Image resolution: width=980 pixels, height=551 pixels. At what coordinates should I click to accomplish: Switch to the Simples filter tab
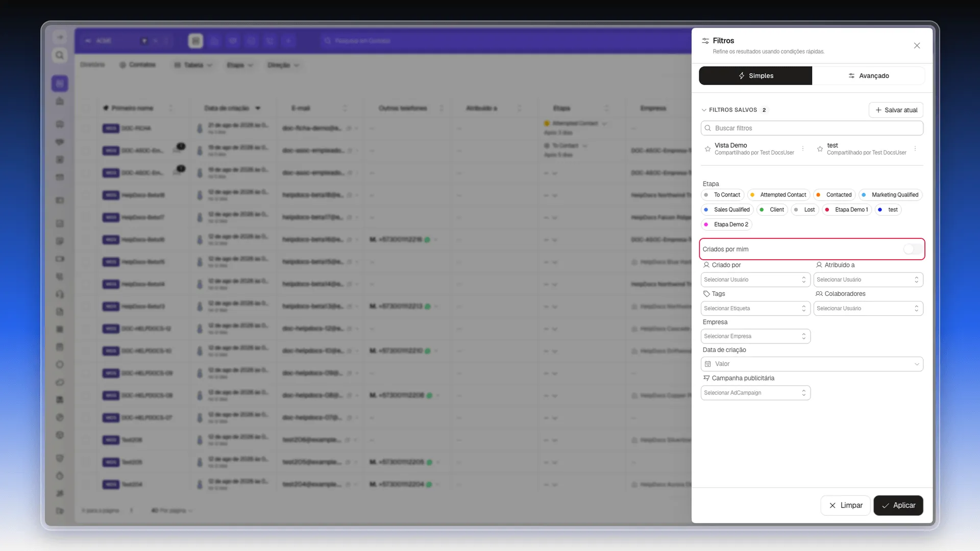(x=755, y=76)
